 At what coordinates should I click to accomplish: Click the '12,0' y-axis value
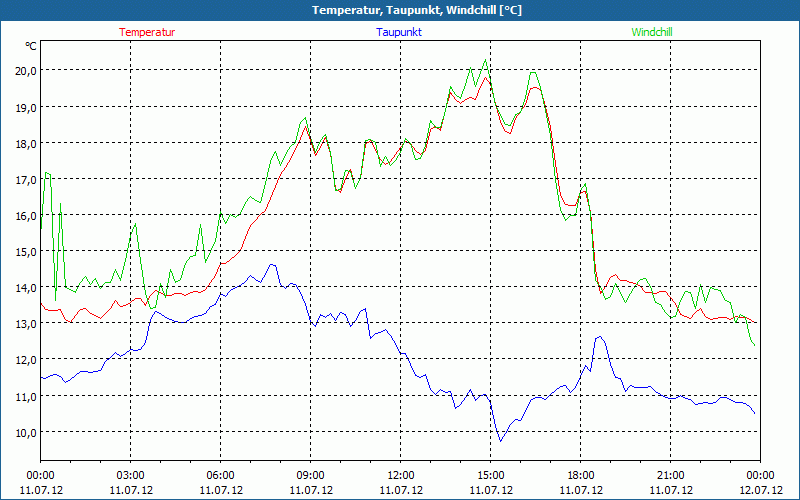(x=25, y=360)
